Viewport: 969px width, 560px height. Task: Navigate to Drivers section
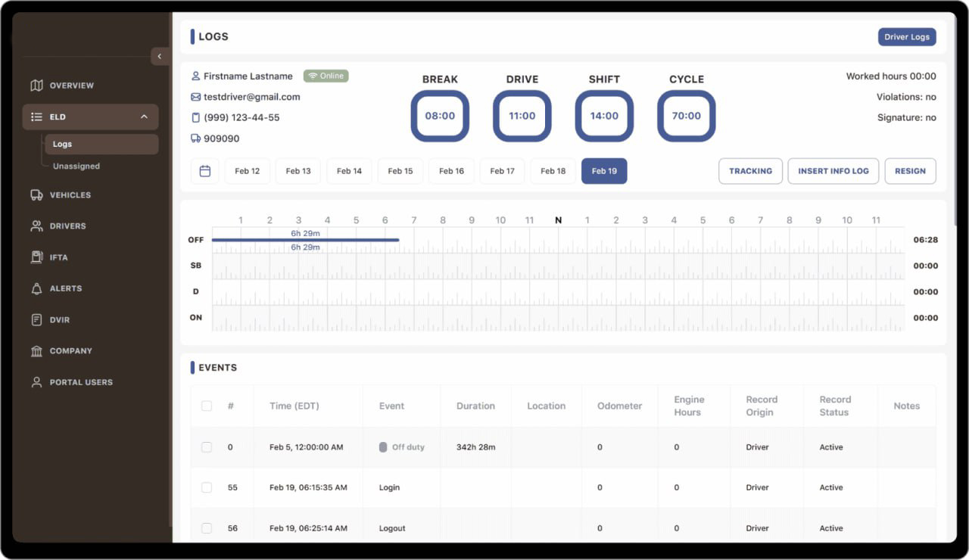(68, 226)
